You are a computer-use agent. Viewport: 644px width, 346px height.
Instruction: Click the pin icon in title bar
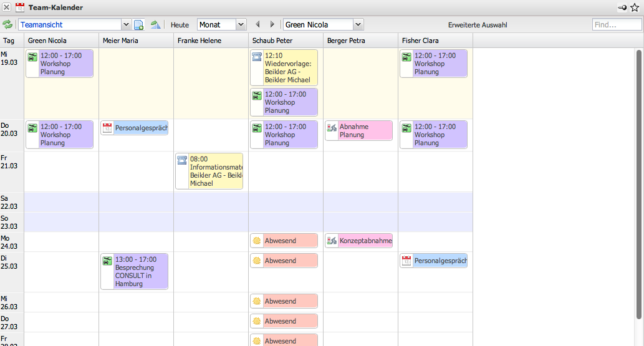coord(622,7)
